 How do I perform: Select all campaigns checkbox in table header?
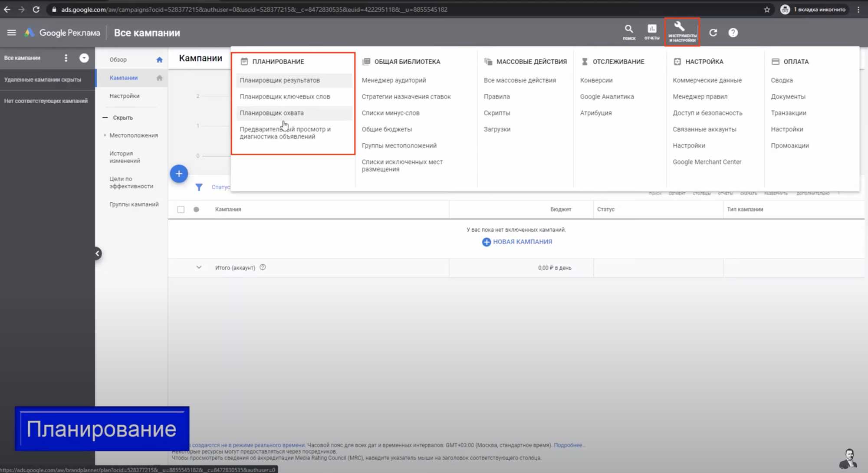(181, 210)
